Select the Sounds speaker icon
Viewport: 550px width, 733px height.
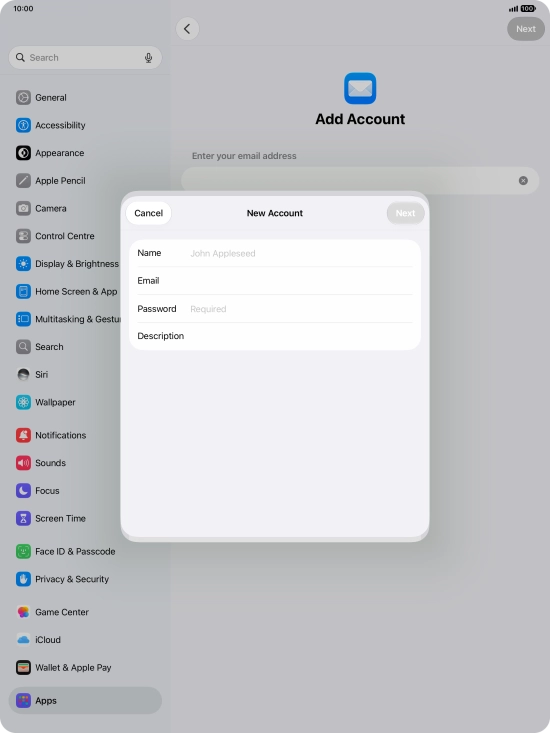point(23,463)
